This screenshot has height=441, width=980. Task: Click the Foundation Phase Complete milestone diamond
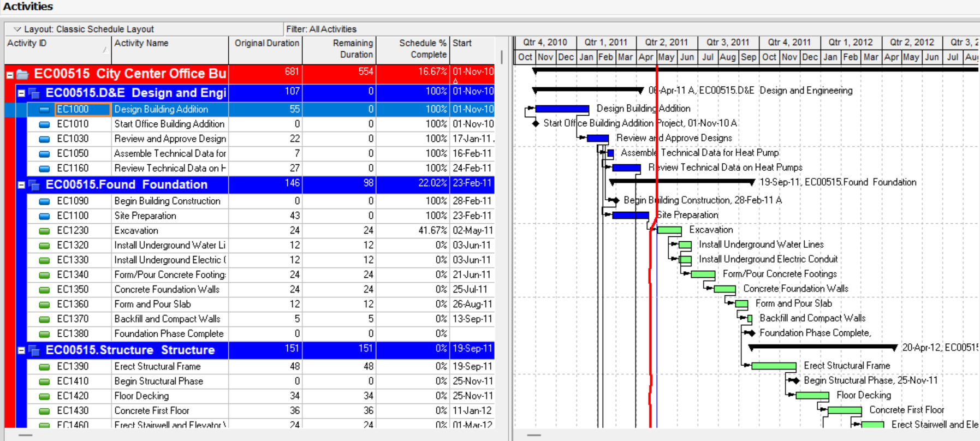point(752,333)
